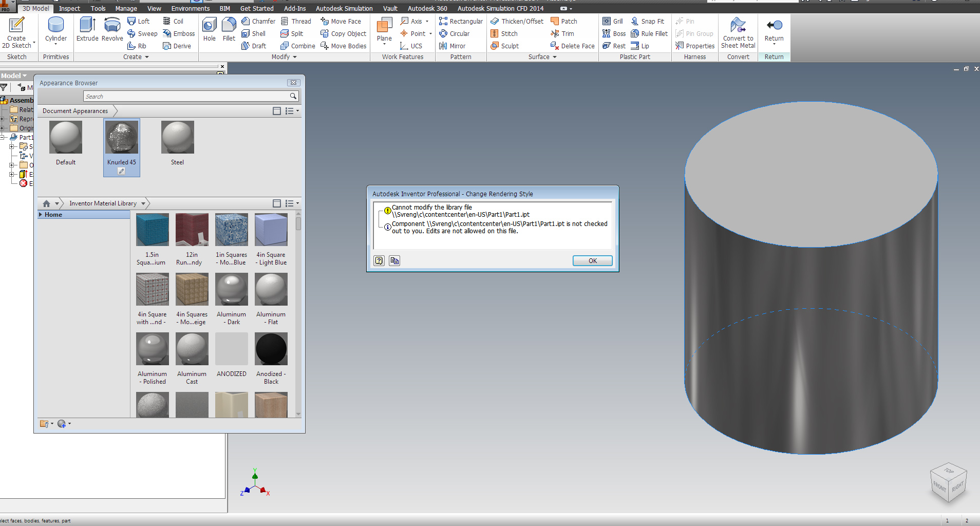
Task: Open the Tools ribbon tab
Action: click(x=98, y=8)
